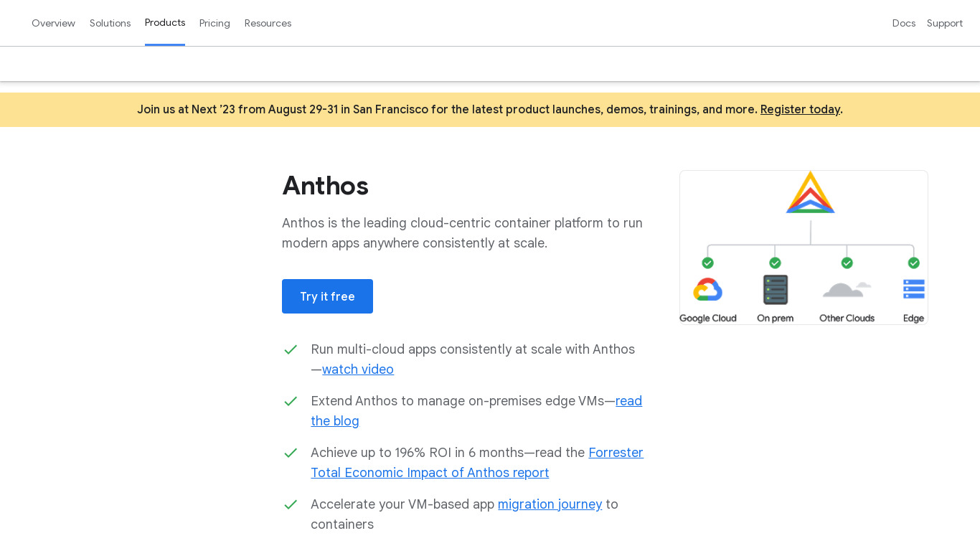Image resolution: width=980 pixels, height=551 pixels.
Task: Open Forrester Total Economic Impact report link
Action: (477, 463)
